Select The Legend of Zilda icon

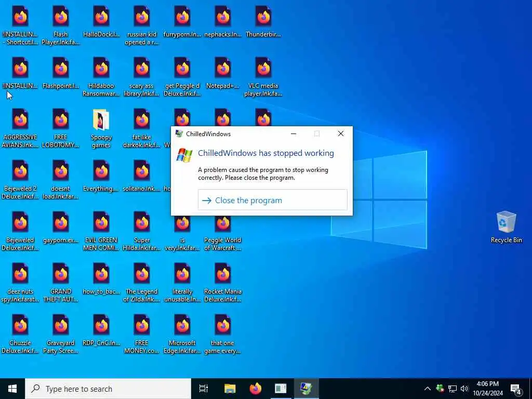click(x=141, y=283)
